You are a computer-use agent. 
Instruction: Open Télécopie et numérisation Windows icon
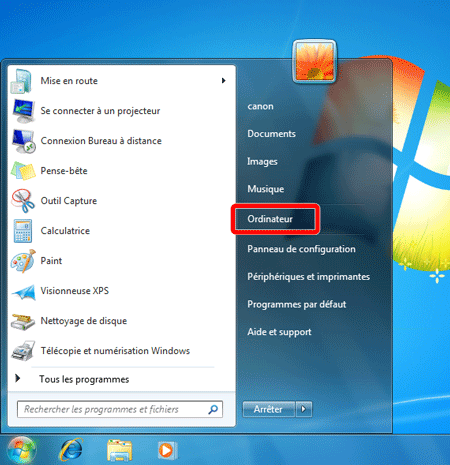[x=23, y=351]
